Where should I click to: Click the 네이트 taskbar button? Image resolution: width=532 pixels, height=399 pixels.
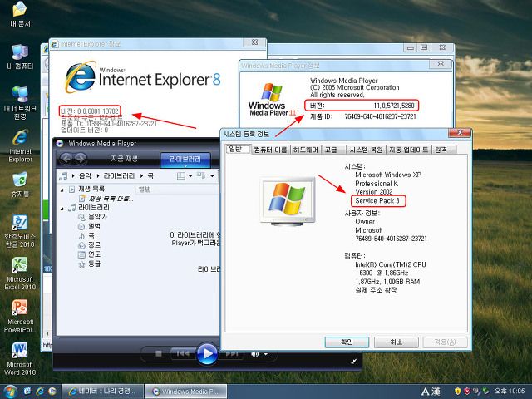click(x=102, y=392)
